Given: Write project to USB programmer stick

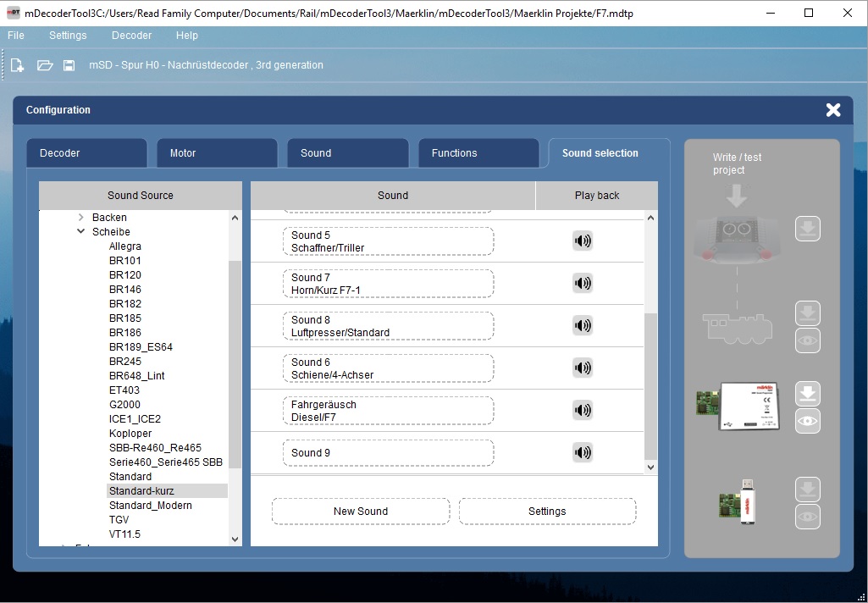Looking at the screenshot, I should click(808, 490).
